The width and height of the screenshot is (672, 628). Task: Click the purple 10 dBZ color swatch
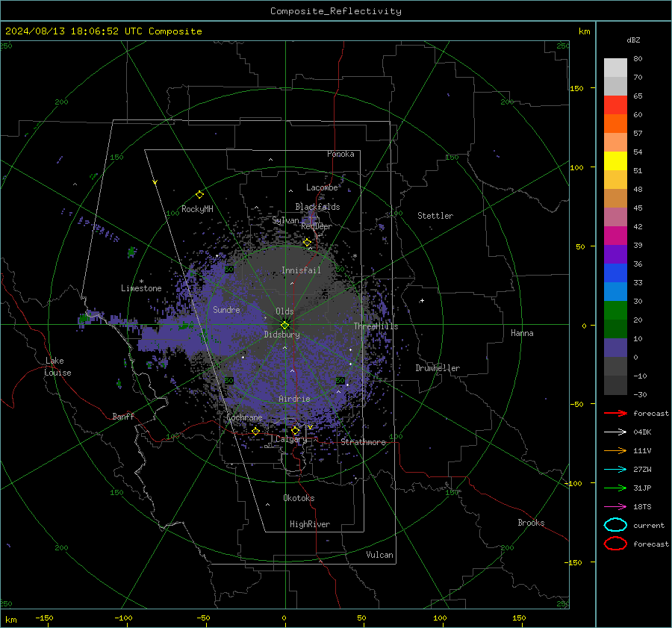coord(615,348)
